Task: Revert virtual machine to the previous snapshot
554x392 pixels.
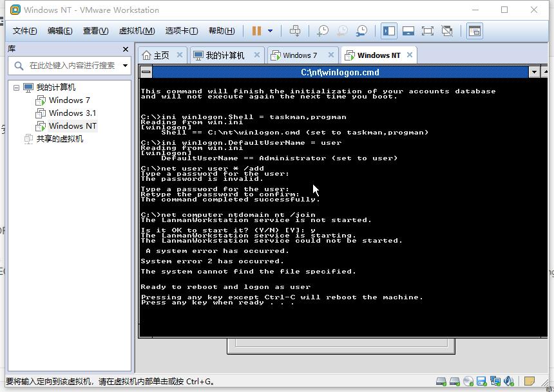Action: 341,31
